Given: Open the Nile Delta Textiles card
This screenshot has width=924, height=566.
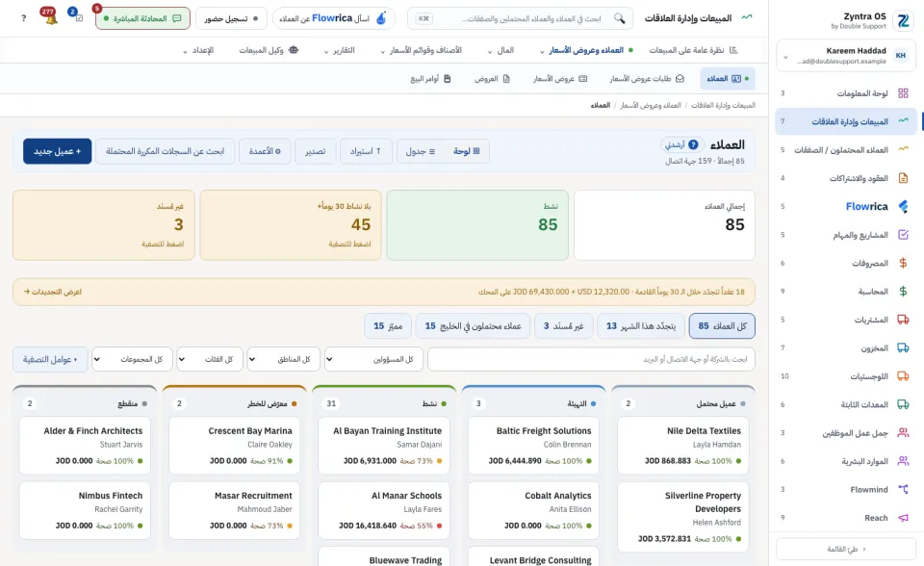Looking at the screenshot, I should click(x=683, y=445).
